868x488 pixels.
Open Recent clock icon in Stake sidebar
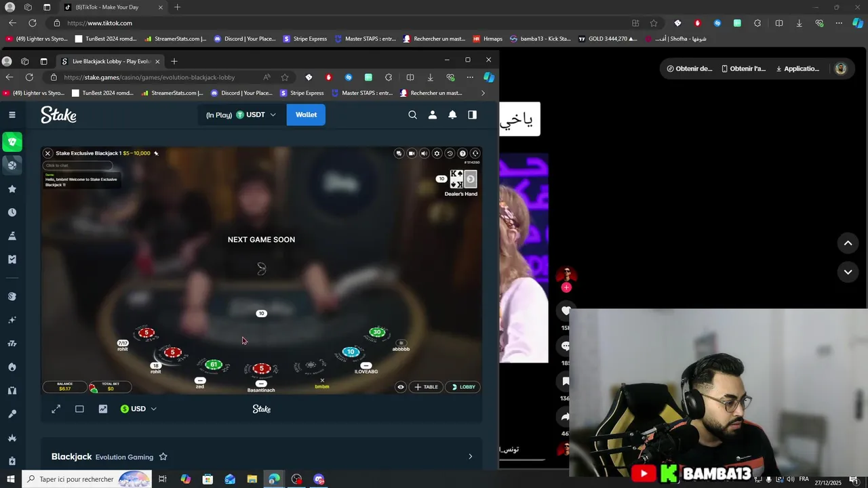[x=12, y=212]
